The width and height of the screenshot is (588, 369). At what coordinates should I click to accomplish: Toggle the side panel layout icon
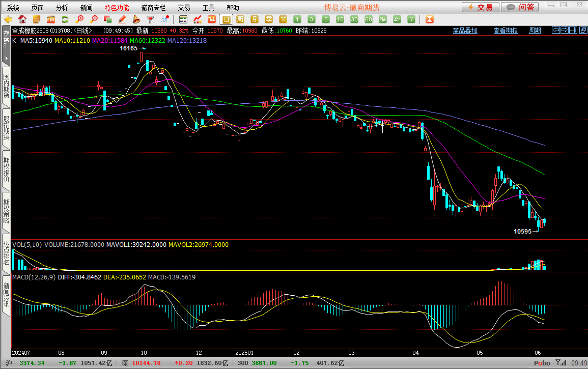[x=573, y=31]
